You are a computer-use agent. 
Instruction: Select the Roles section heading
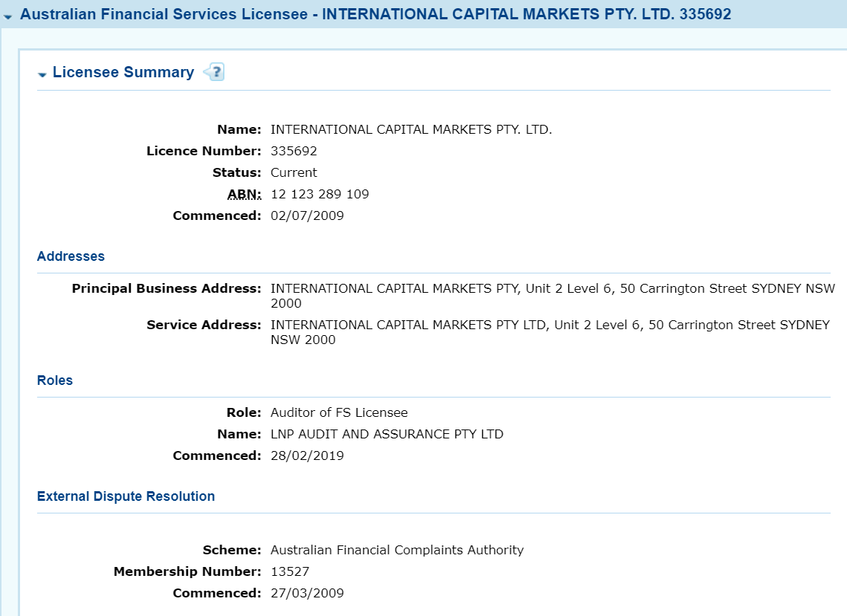pyautogui.click(x=55, y=380)
